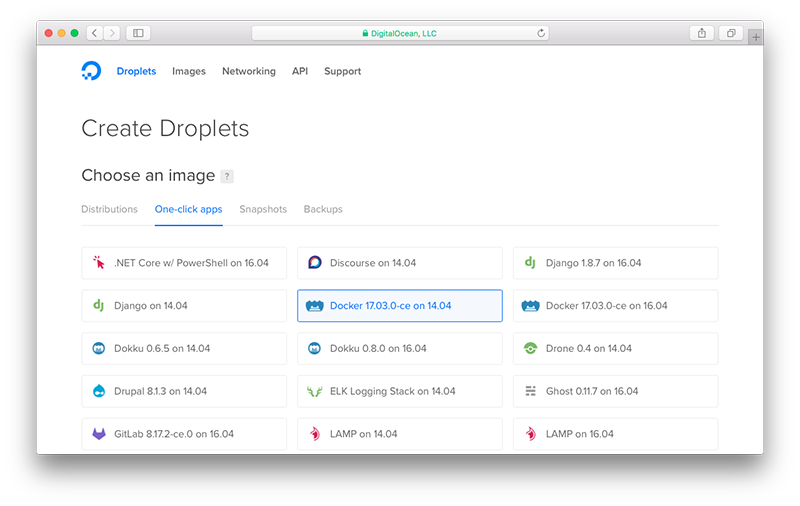Click the Drupal droplet icon
The height and width of the screenshot is (506, 800).
(x=98, y=391)
